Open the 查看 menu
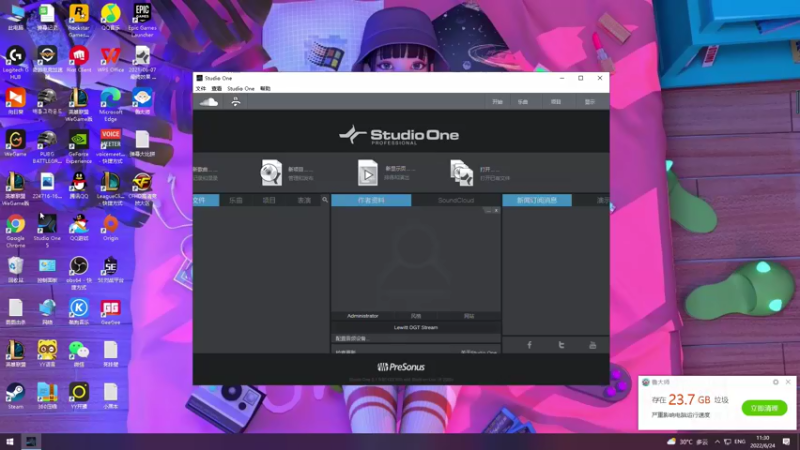The width and height of the screenshot is (800, 450). click(216, 89)
